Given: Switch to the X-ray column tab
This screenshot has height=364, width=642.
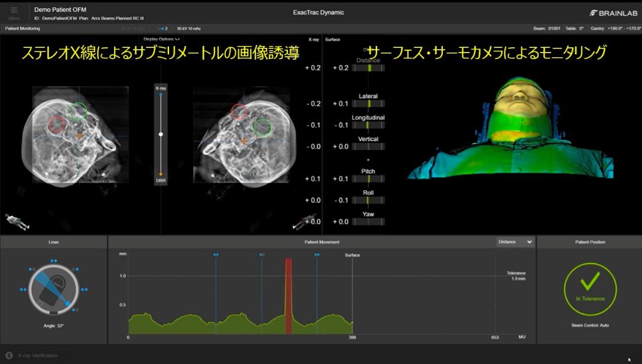Looking at the screenshot, I should (313, 39).
